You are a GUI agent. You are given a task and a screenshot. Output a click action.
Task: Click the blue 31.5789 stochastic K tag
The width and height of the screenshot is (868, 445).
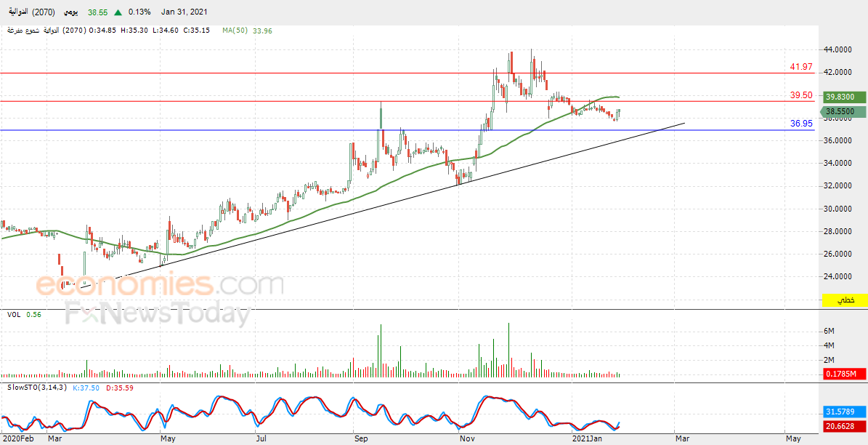pyautogui.click(x=843, y=412)
